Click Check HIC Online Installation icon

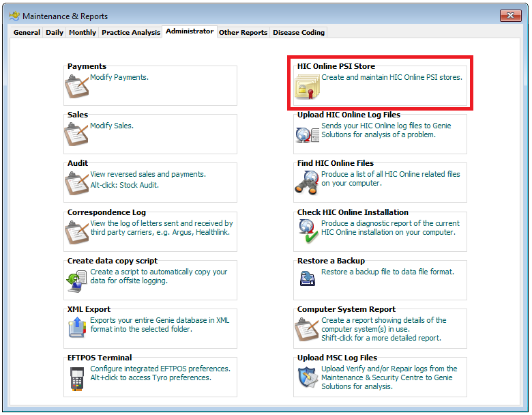tap(307, 231)
